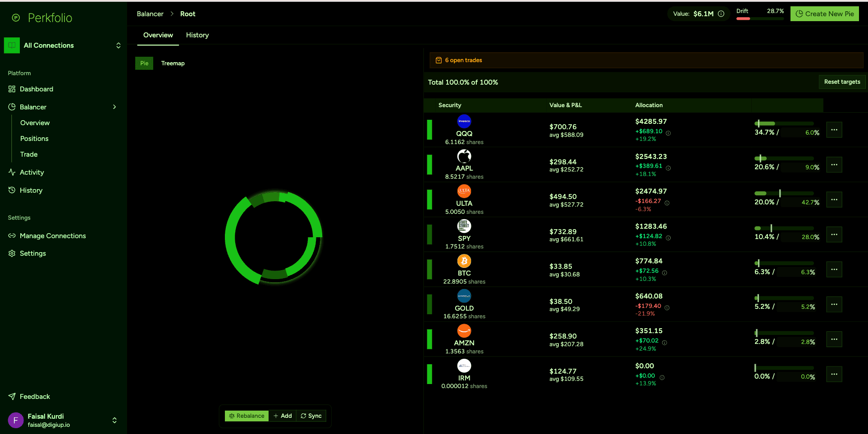Click Create New Pie button

(825, 14)
